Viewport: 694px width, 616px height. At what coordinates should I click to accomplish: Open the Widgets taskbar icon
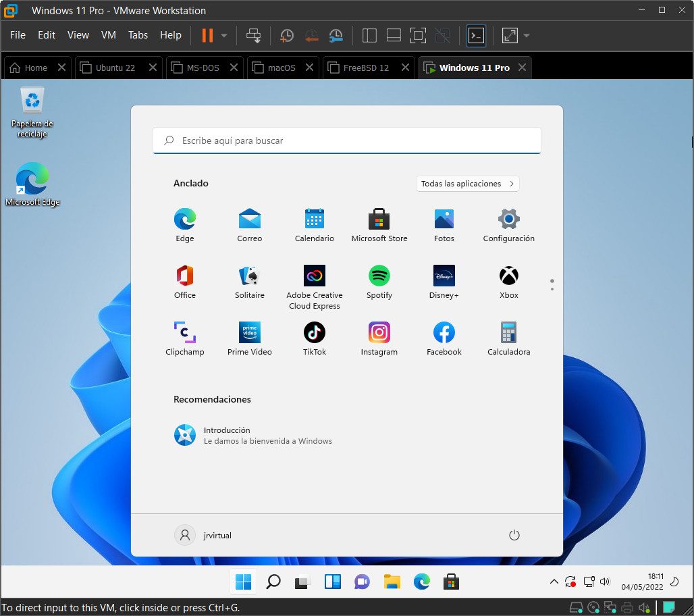click(332, 582)
